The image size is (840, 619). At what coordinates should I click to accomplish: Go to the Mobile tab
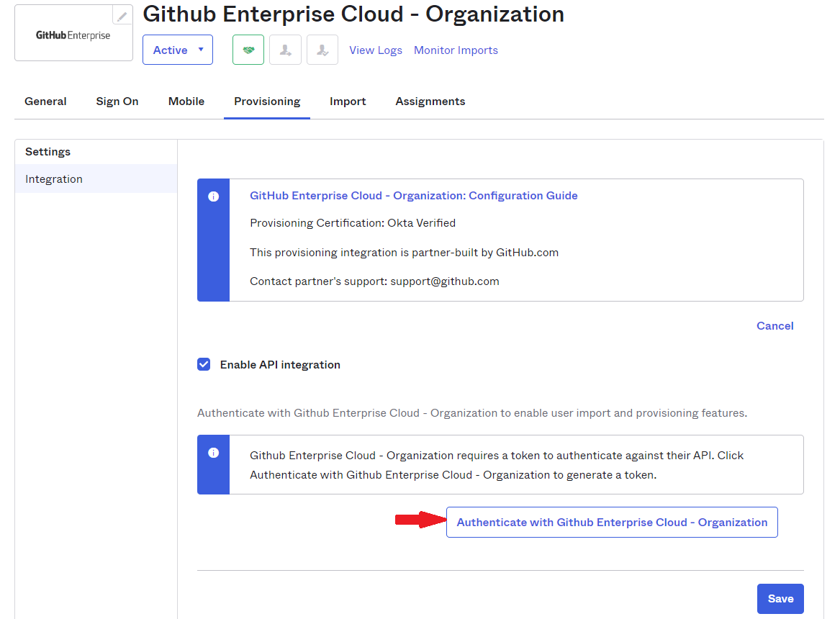(x=186, y=101)
